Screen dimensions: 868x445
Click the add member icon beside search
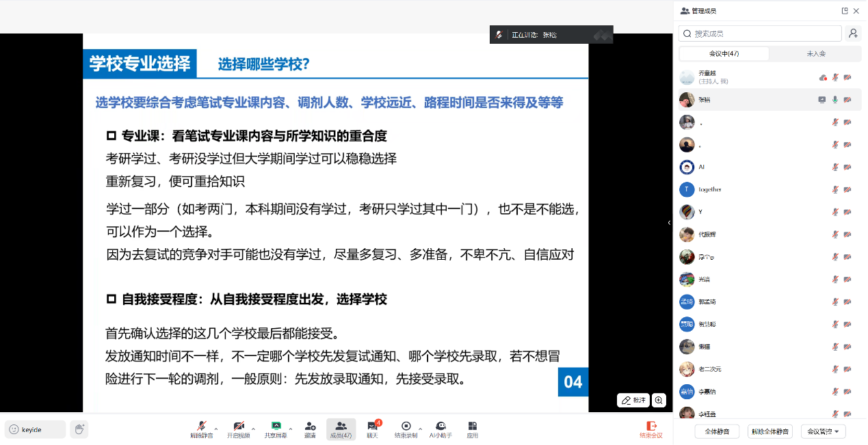point(853,33)
